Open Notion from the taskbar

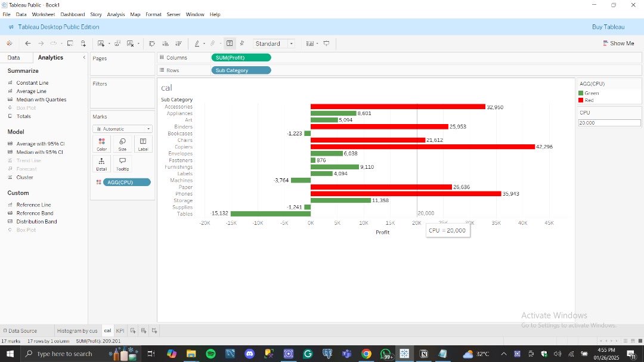pos(424,354)
